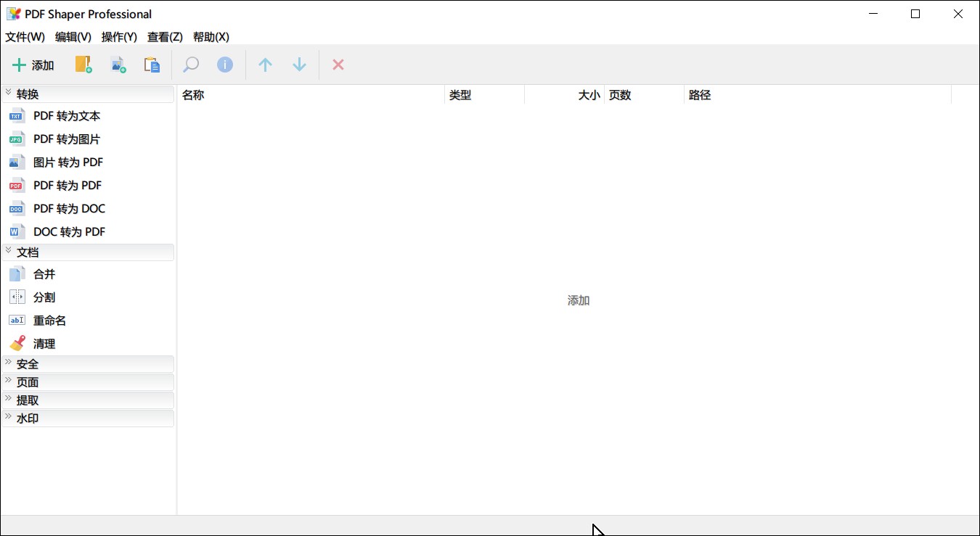Click the picture icon beside 图片 转为 PDF
This screenshot has height=536, width=980.
pyautogui.click(x=17, y=162)
